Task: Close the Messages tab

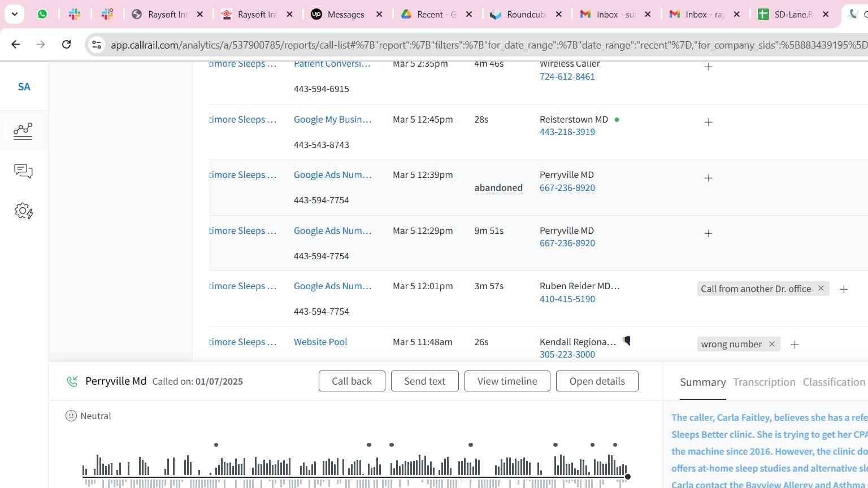Action: coord(379,14)
